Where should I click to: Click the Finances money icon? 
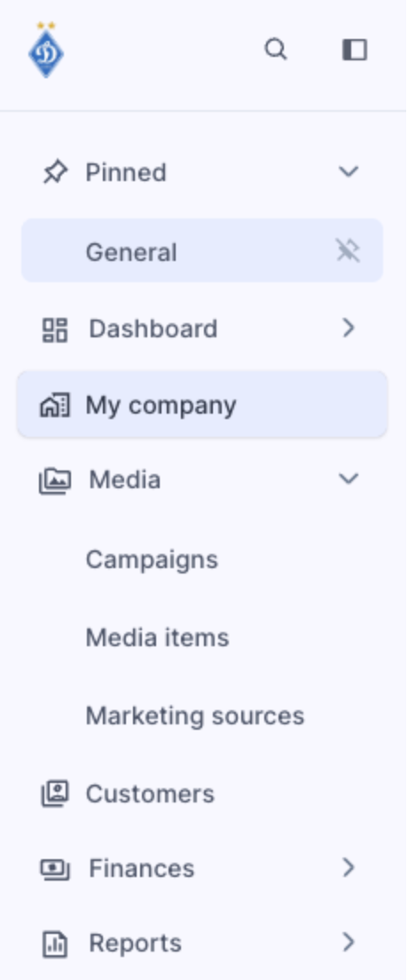55,868
